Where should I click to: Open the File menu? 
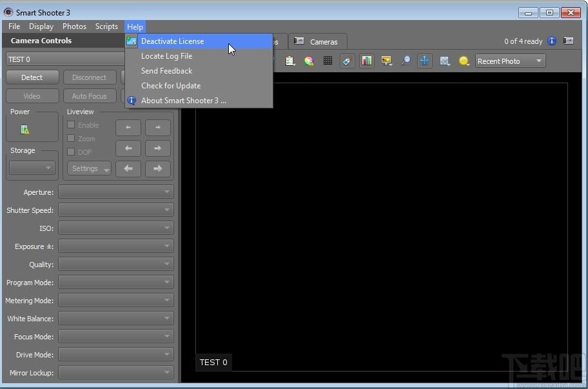14,26
